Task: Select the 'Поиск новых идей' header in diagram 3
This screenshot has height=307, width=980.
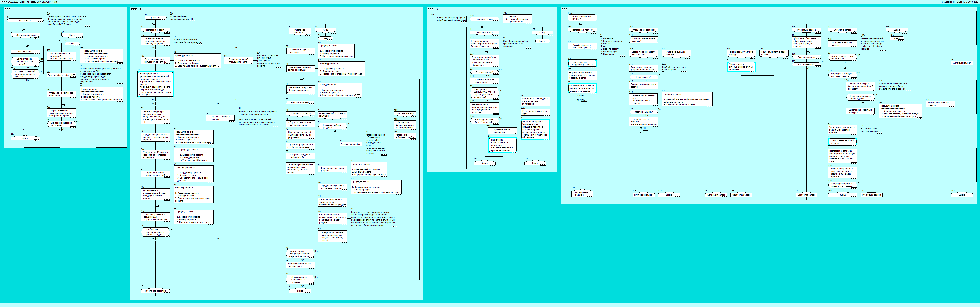Action: 484,33
